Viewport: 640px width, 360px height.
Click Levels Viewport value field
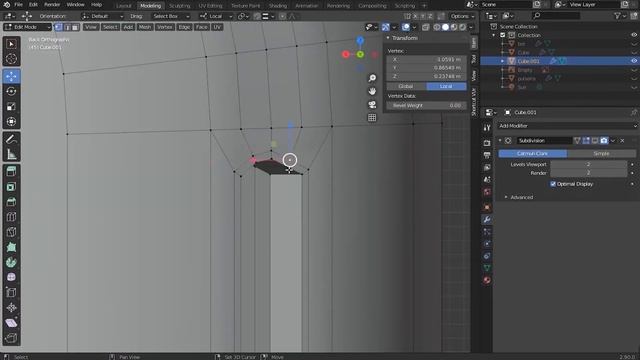click(x=588, y=164)
